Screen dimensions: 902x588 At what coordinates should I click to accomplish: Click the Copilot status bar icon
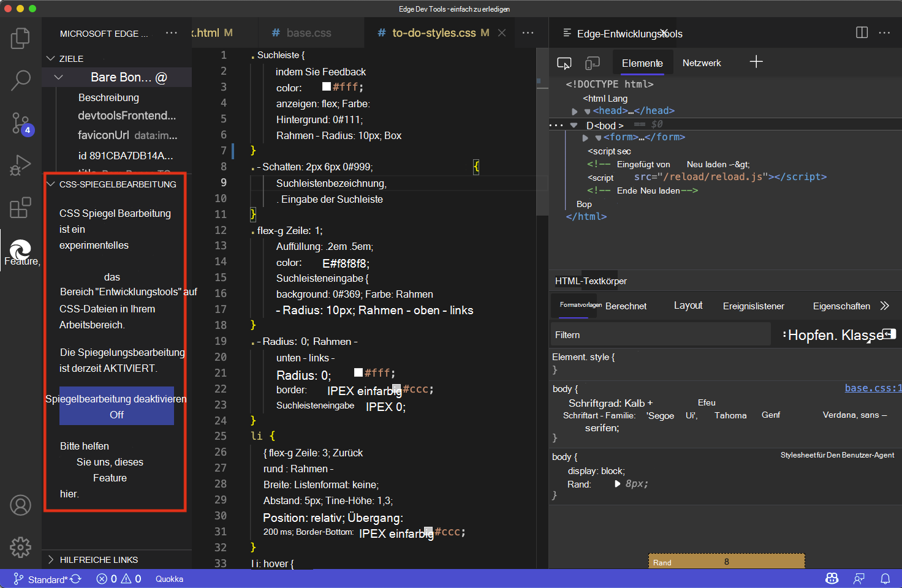[832, 578]
